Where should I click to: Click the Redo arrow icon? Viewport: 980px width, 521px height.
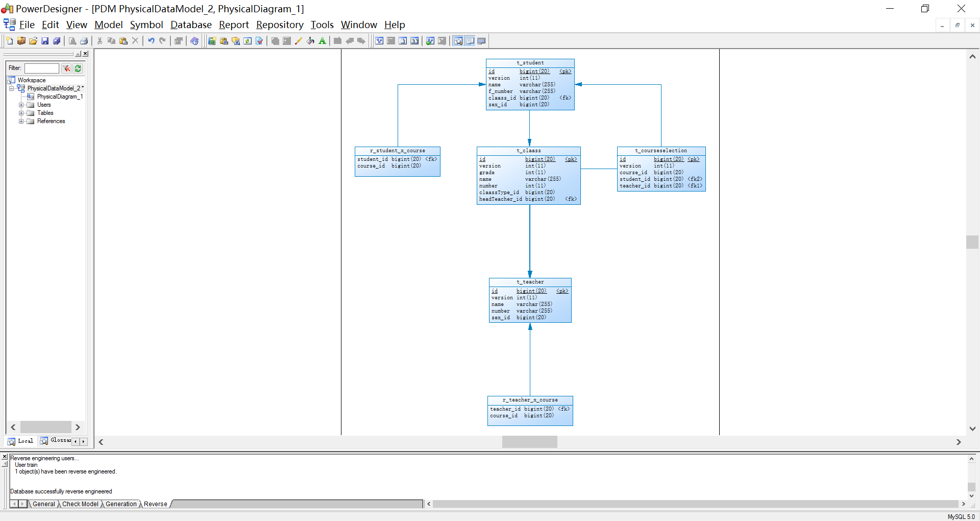click(x=162, y=41)
